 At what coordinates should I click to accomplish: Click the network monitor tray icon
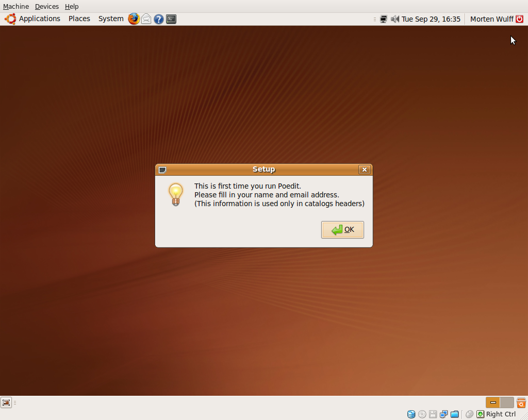[383, 19]
